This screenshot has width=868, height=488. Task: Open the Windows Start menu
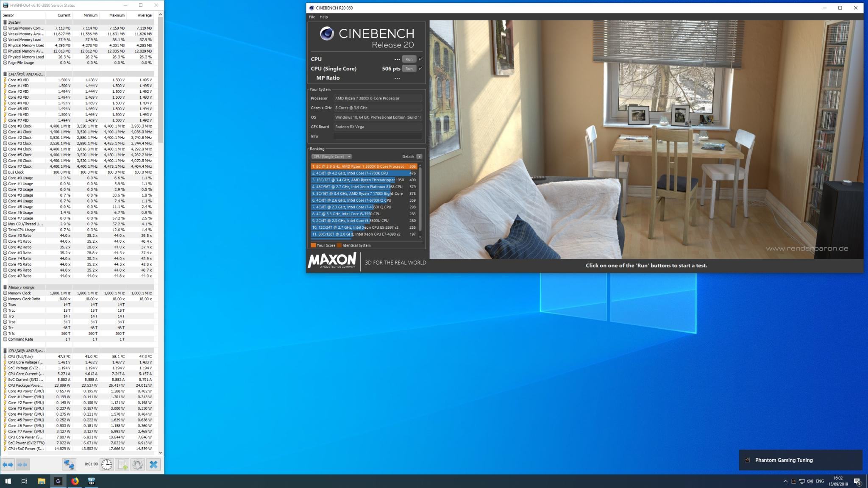point(8,481)
